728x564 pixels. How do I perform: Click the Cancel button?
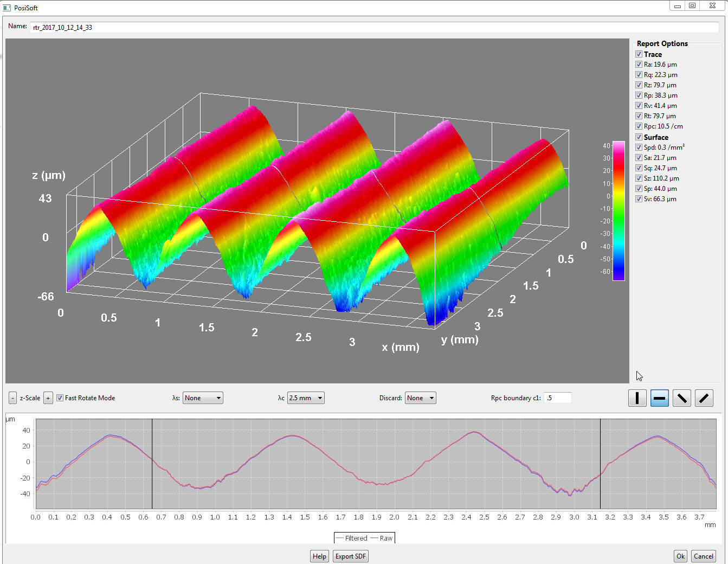coord(703,556)
